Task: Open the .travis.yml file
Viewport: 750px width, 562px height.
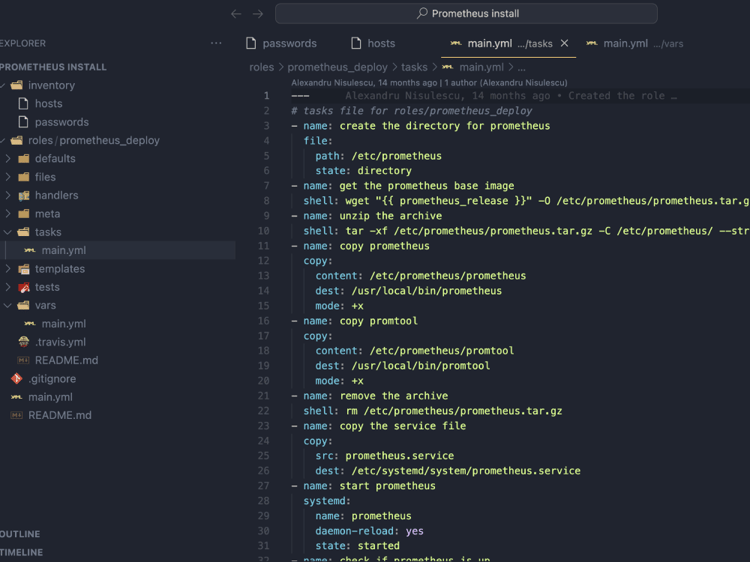Action: click(60, 342)
